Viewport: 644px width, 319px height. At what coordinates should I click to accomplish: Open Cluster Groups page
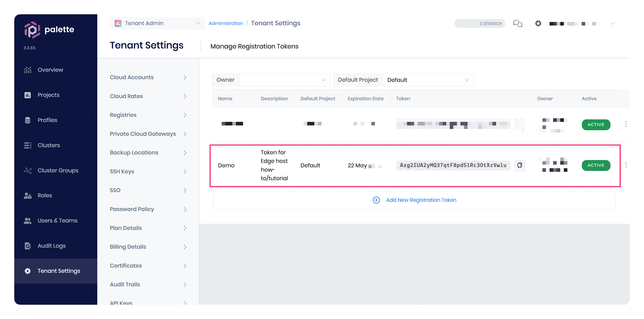(x=58, y=171)
